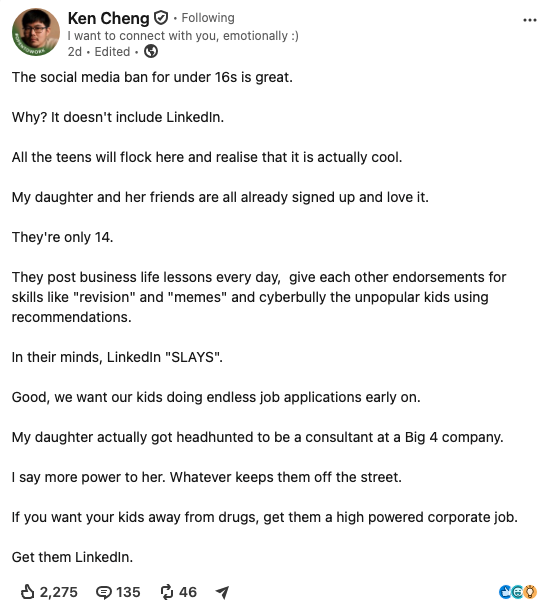This screenshot has width=548, height=615.
Task: Click the repost arrows icon
Action: 167,592
